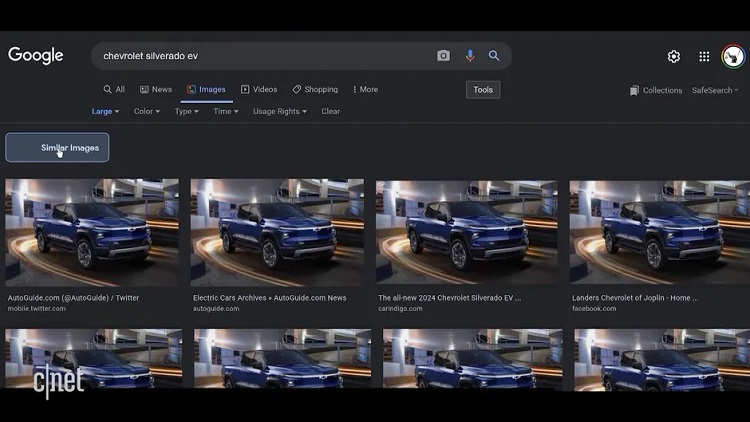Image resolution: width=750 pixels, height=422 pixels.
Task: Expand the Large size filter
Action: click(x=105, y=111)
